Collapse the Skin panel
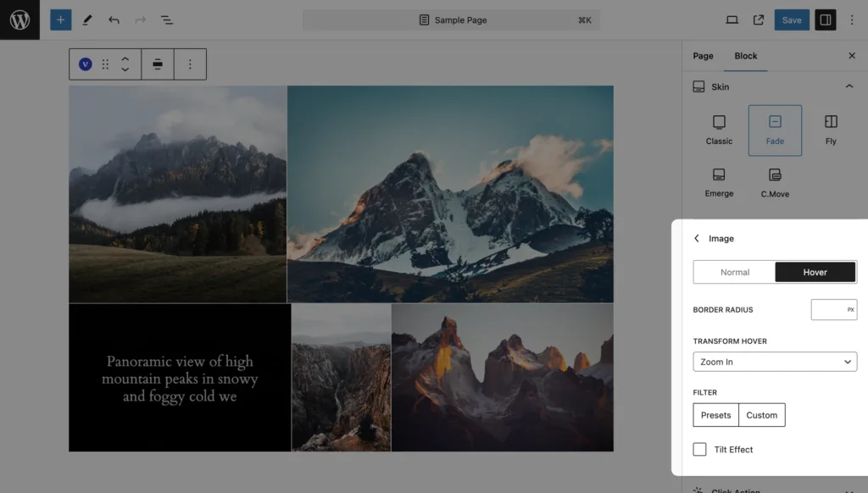 849,86
